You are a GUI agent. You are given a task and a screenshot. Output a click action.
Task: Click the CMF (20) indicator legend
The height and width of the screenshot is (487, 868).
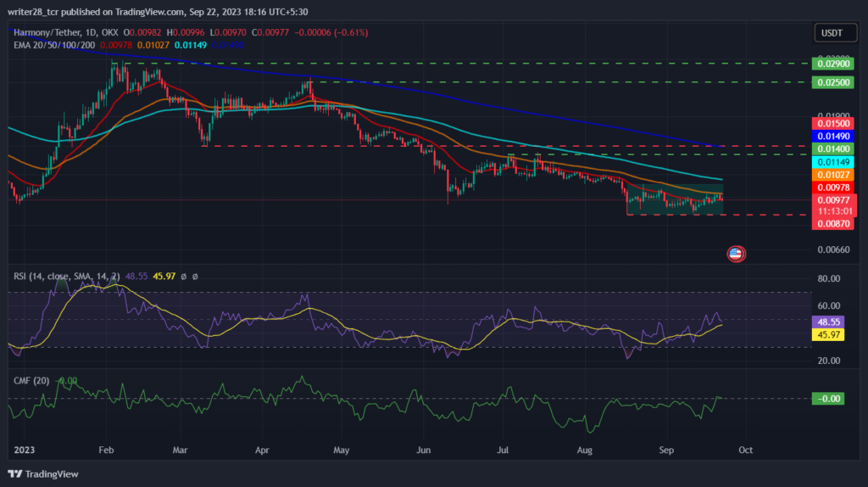tap(31, 381)
